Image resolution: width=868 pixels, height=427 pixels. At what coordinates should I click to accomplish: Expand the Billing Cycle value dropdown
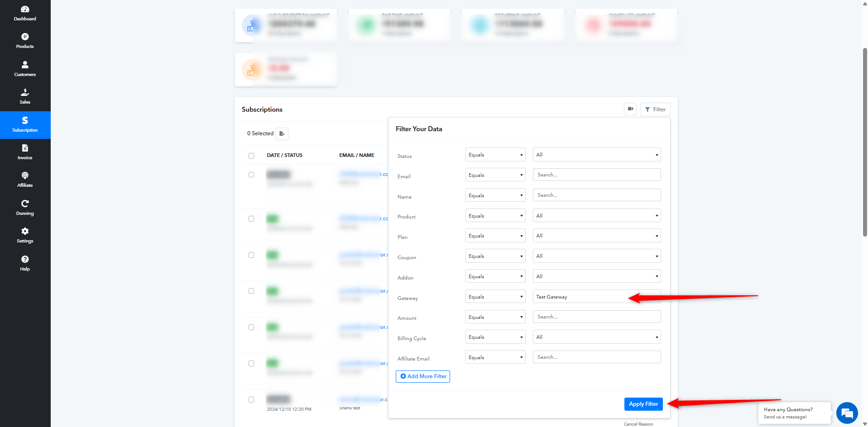click(x=596, y=337)
